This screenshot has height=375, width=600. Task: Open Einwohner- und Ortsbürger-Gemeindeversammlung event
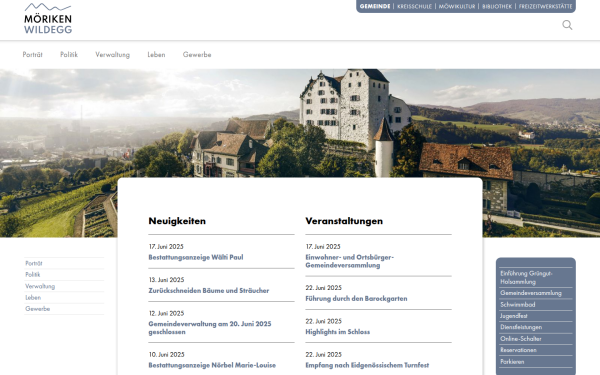point(349,261)
